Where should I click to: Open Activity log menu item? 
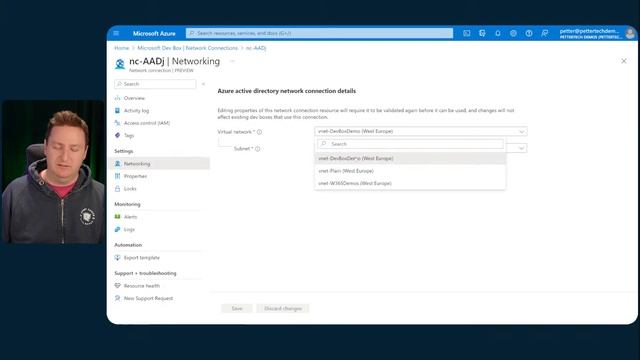pos(136,111)
